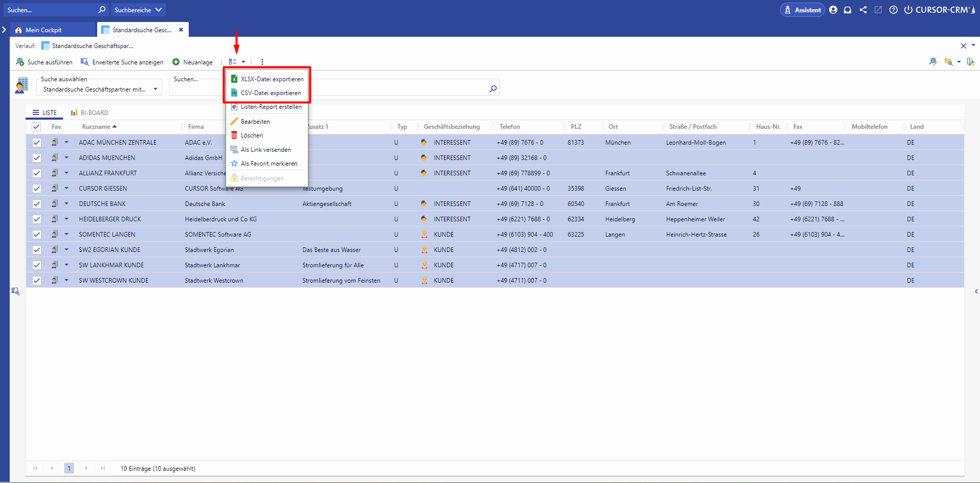The width and height of the screenshot is (980, 483).
Task: Switch to the BI-BOARD tab
Action: 90,113
